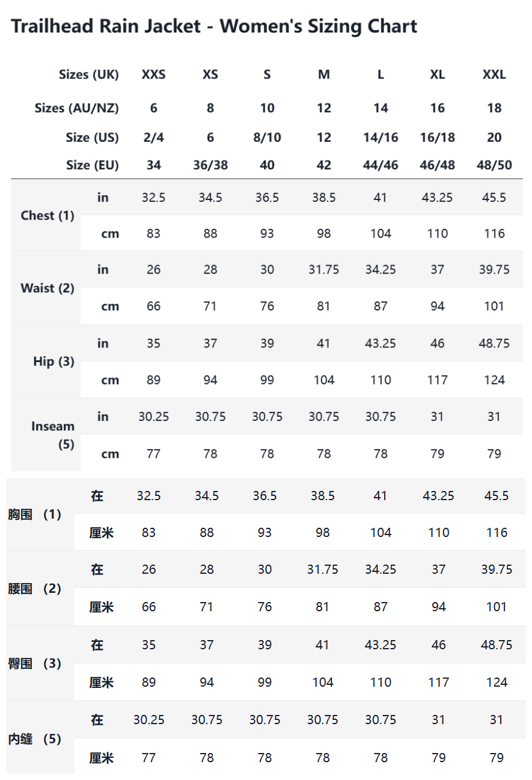Viewport: 532px width, 780px height.
Task: Click the "Sizes (AU/NZ)" row label
Action: [77, 108]
